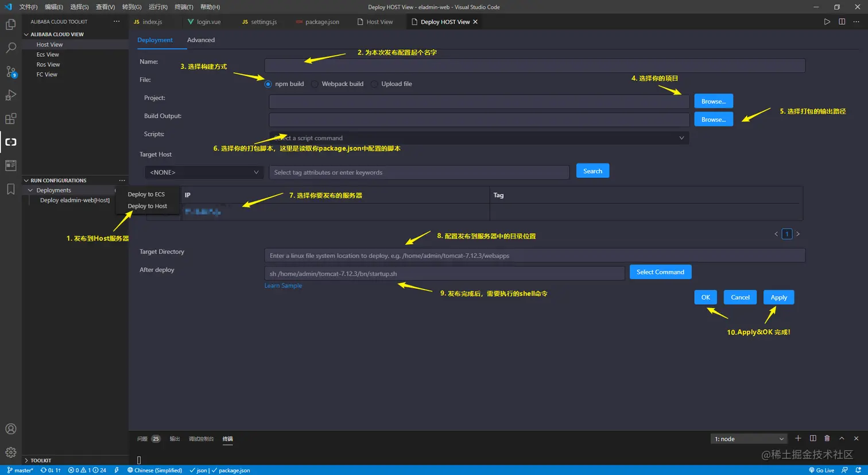Open the Manage gear icon
The width and height of the screenshot is (868, 475).
10,453
